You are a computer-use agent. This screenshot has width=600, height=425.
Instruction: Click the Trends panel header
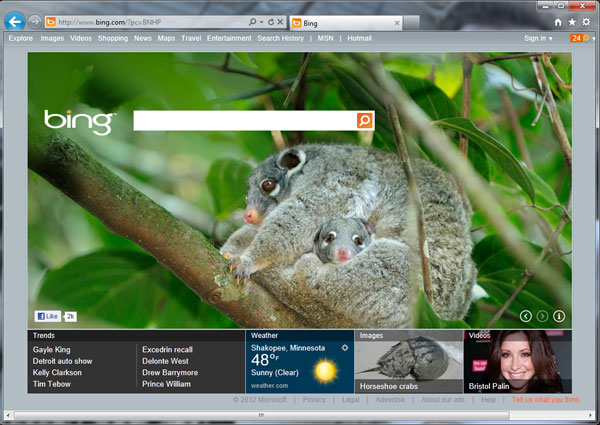136,335
